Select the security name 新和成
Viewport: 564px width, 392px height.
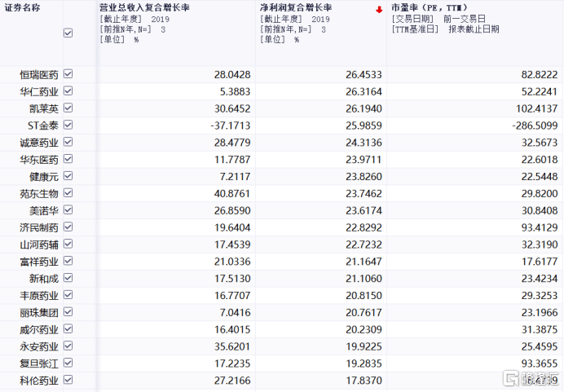pos(44,279)
